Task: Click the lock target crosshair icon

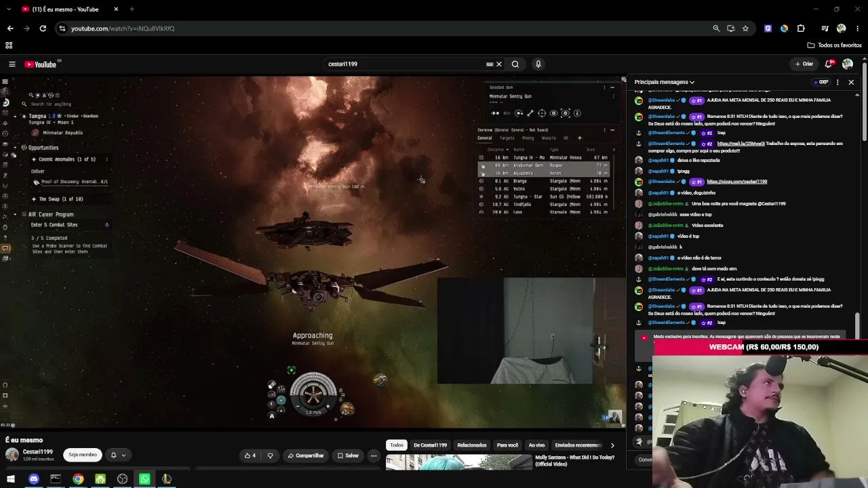Action: point(542,113)
